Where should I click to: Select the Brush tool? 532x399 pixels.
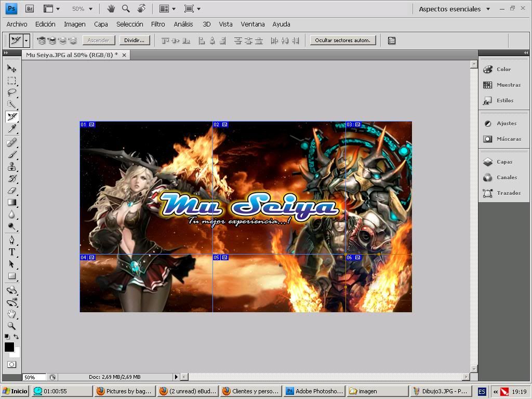coord(11,154)
